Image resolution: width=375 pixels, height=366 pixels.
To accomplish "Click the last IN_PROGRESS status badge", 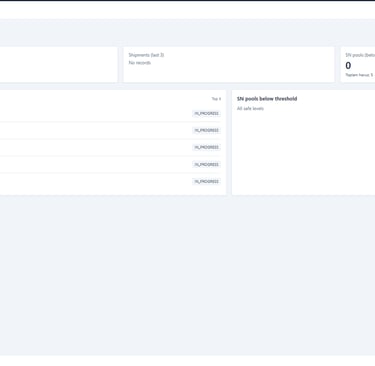I will pyautogui.click(x=206, y=181).
